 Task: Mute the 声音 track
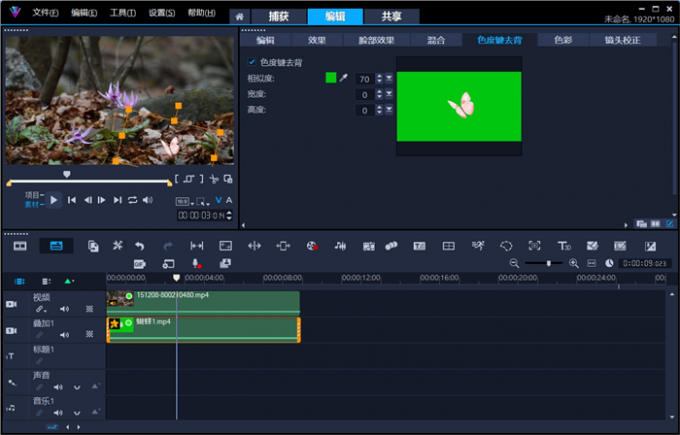pos(58,387)
